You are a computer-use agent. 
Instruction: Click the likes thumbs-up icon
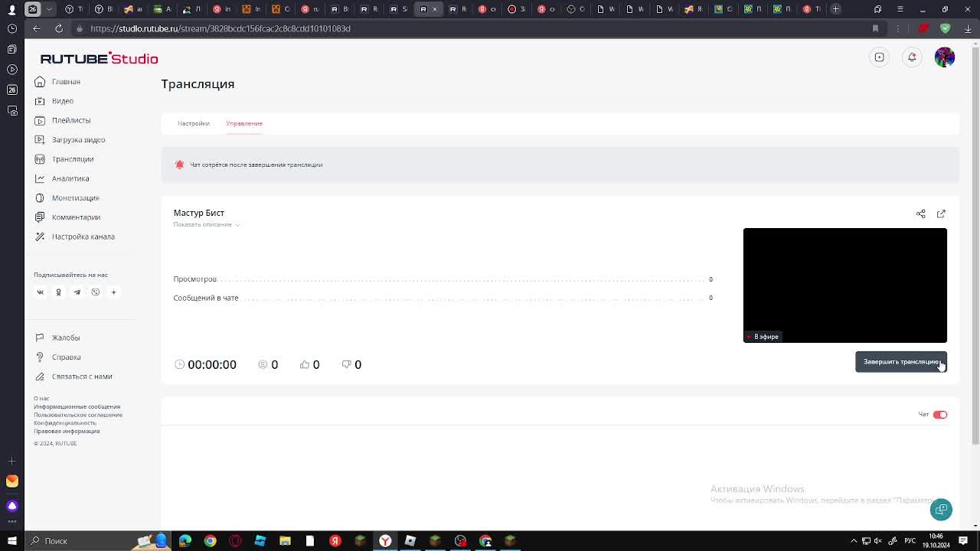[x=305, y=364]
